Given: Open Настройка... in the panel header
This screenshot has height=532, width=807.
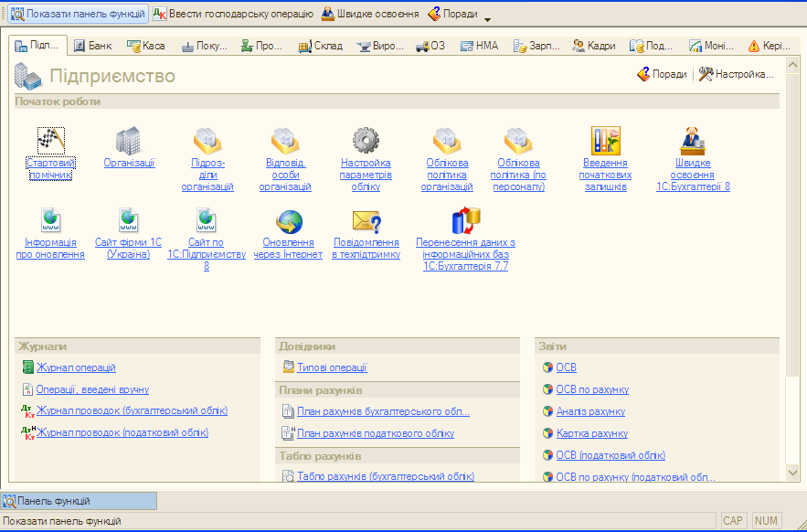Looking at the screenshot, I should tap(737, 75).
